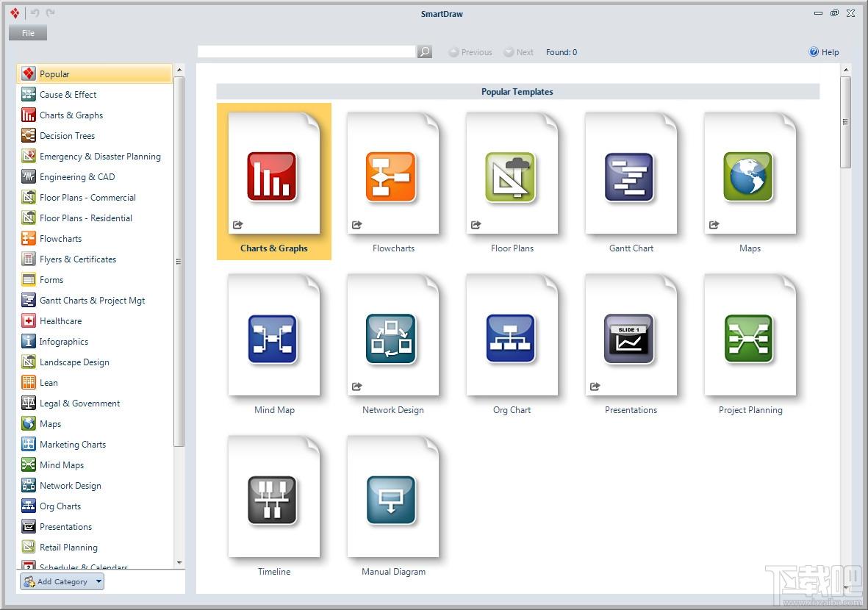The image size is (868, 610).
Task: Select Retail Planning category
Action: 95,548
